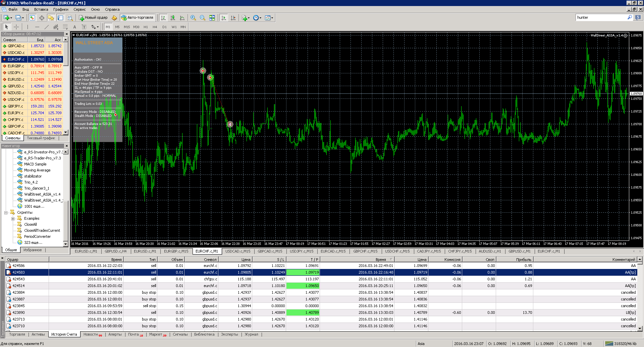Screen dimensions: 644x347
Task: Select the EURCHF.c symbol row
Action: click(32, 59)
